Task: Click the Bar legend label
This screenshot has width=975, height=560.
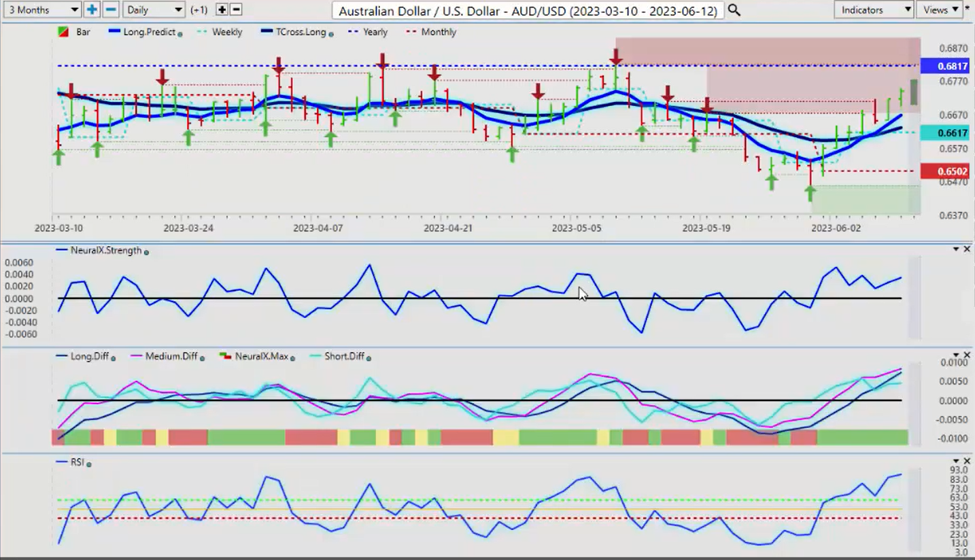Action: tap(83, 32)
